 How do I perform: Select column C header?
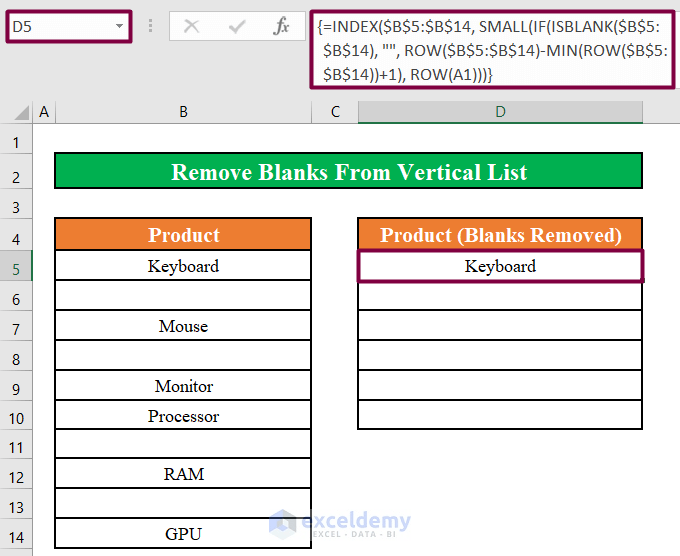pos(335,112)
